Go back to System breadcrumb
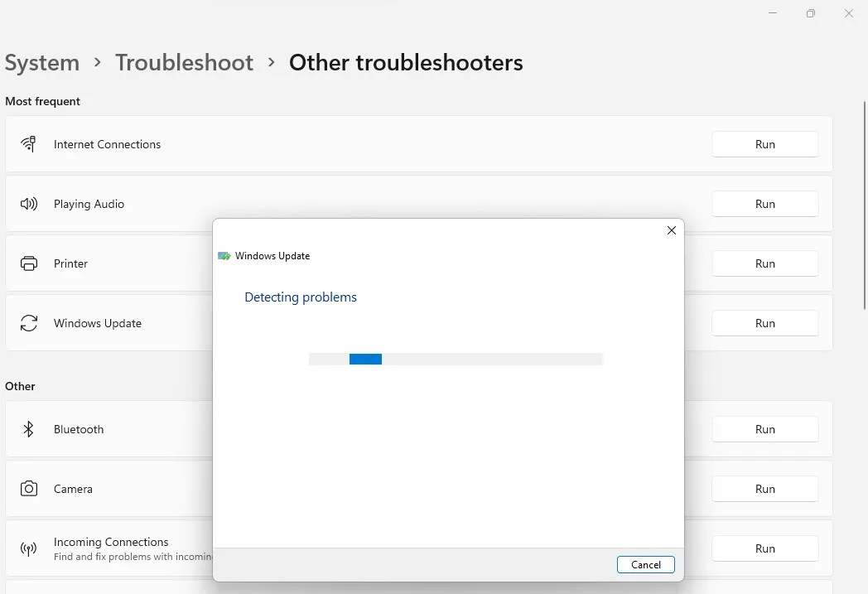Screen dimensions: 868x594 (42, 63)
